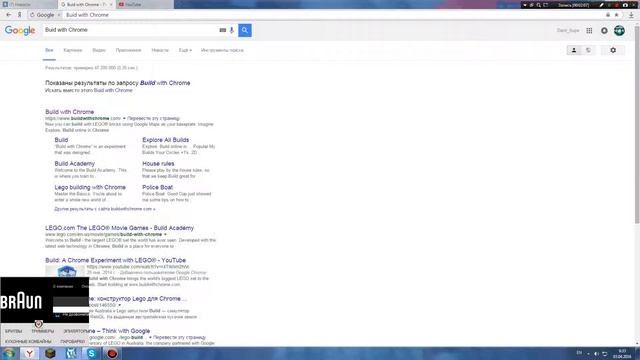Open Yandex home via the Я icon
Screen dimensions: 640x360
[x=19, y=15]
